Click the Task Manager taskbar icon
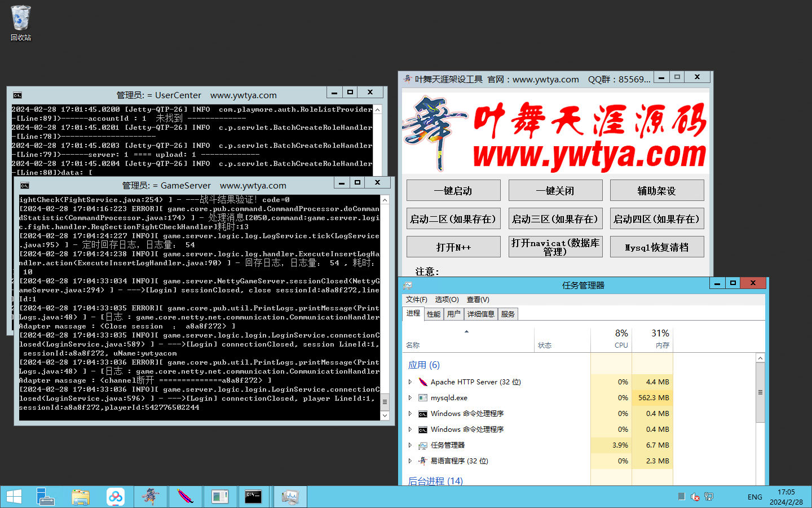 (290, 497)
